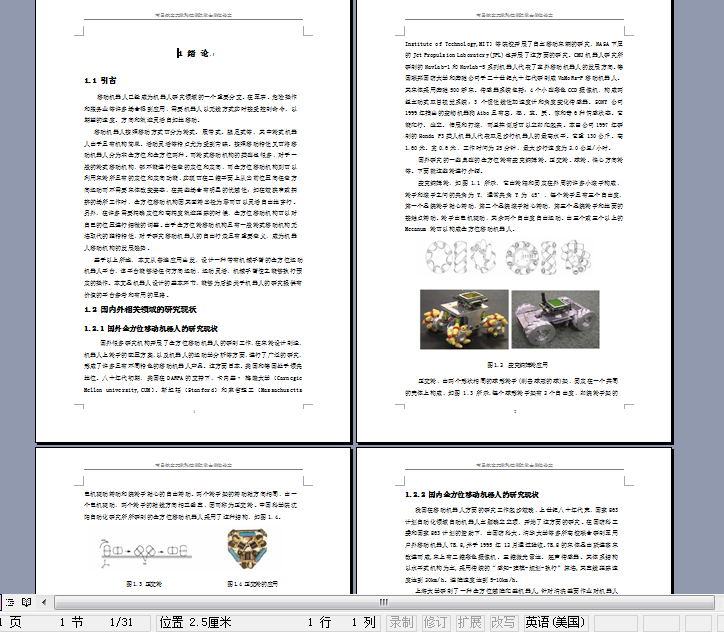Click figure caption '图1.2'
Screen dimensions: 724x632
click(518, 365)
